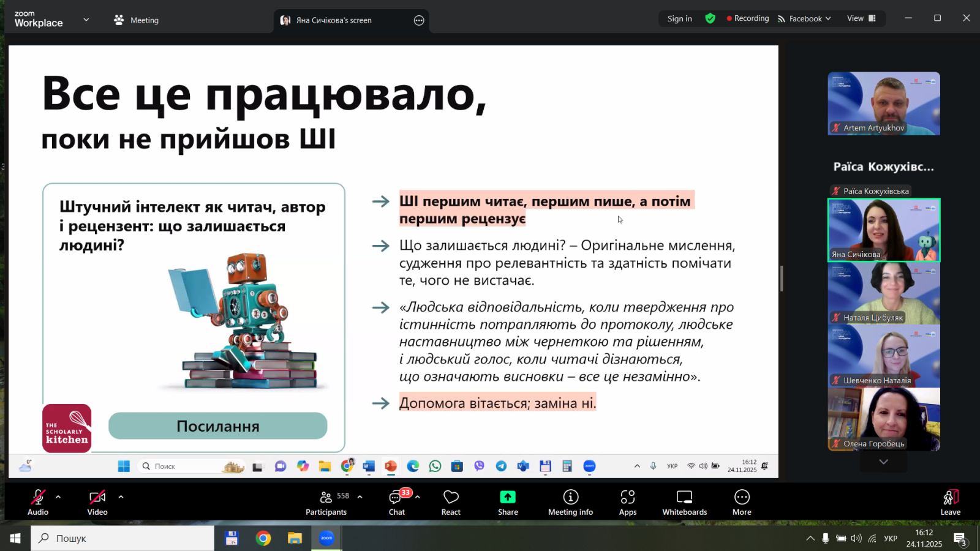
Task: Select Наталя Цибуляк's video thumbnail
Action: pos(883,293)
